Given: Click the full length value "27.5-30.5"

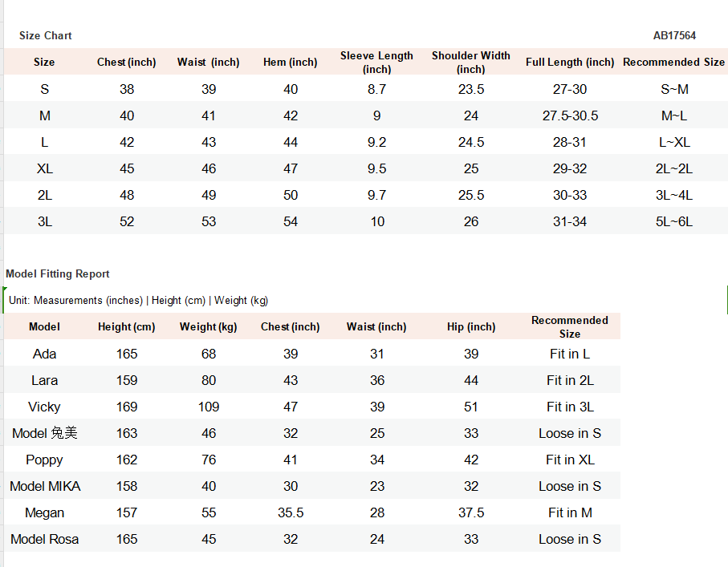Looking at the screenshot, I should pyautogui.click(x=570, y=115).
